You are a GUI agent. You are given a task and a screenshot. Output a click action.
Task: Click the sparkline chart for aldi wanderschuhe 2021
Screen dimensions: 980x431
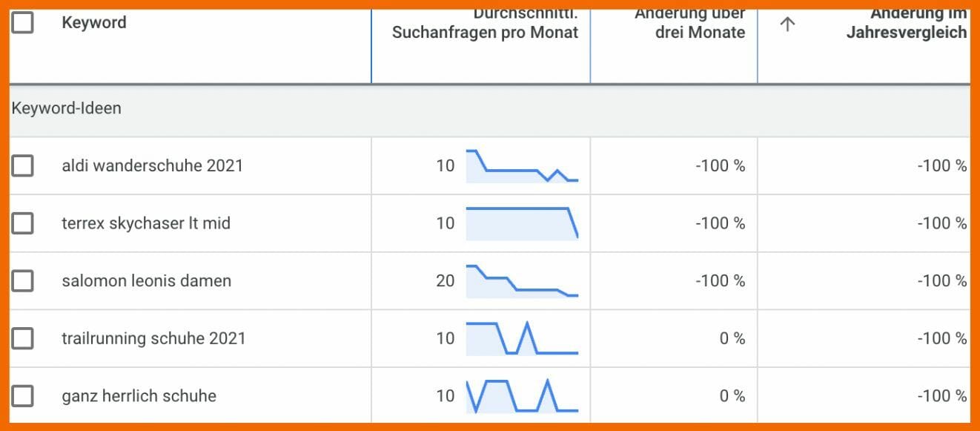point(522,166)
